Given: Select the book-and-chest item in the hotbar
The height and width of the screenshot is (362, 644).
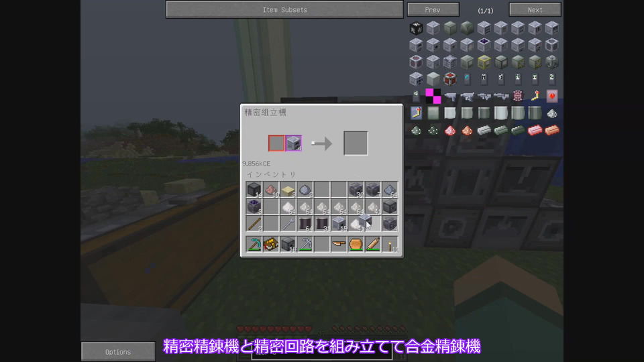Looking at the screenshot, I should (271, 244).
